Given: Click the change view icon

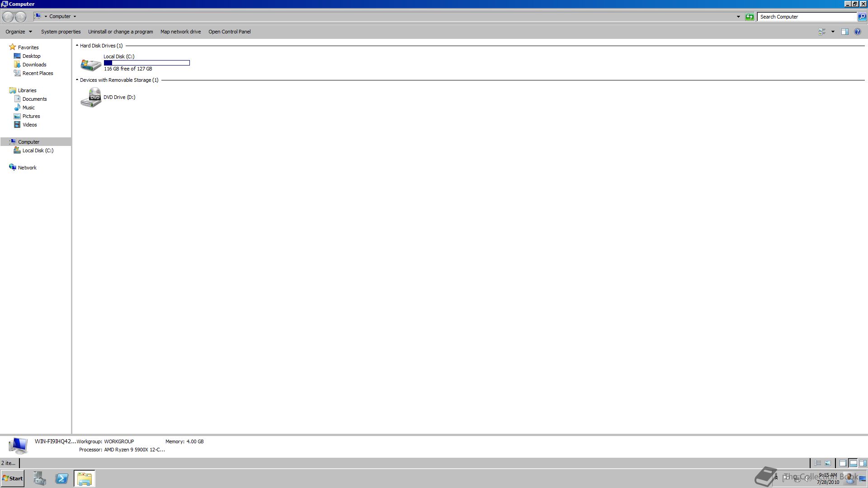Looking at the screenshot, I should (x=822, y=32).
